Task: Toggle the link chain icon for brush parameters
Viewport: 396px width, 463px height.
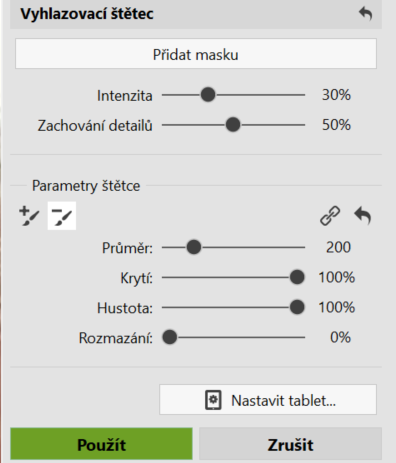Action: point(330,216)
